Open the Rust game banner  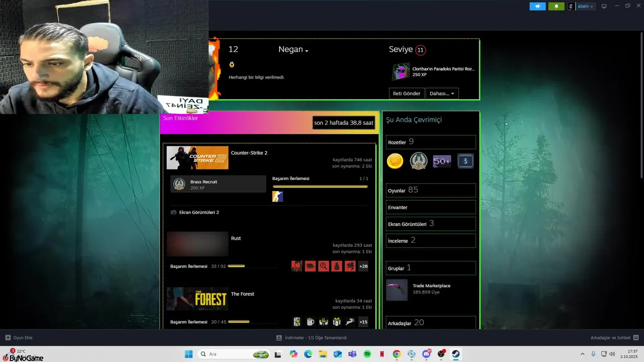(x=197, y=244)
